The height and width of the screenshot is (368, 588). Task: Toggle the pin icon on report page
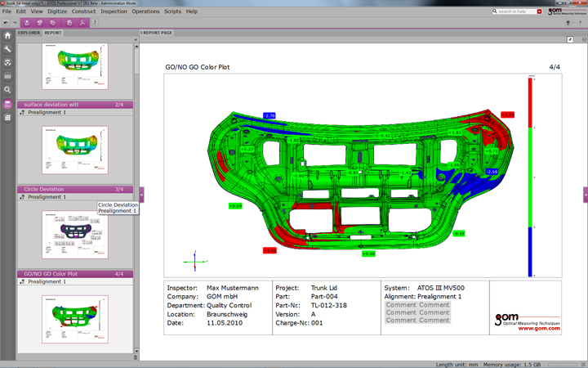(x=568, y=38)
